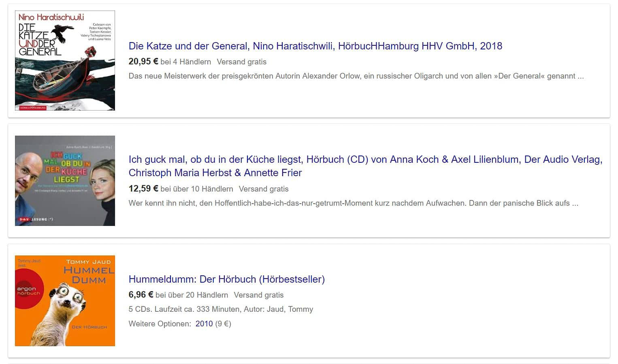Viewport: 618px width, 364px height.
Task: Click the "bei über 20 Händlern" text
Action: [192, 295]
